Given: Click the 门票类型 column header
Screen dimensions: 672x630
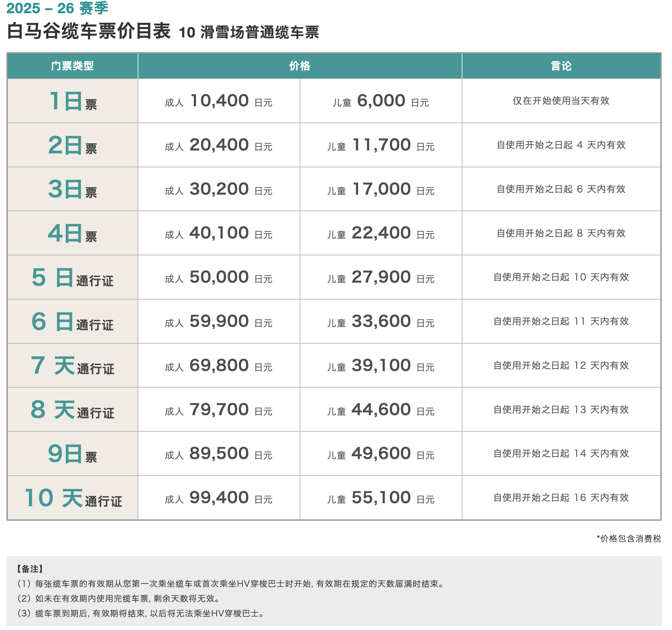Looking at the screenshot, I should pos(72,65).
